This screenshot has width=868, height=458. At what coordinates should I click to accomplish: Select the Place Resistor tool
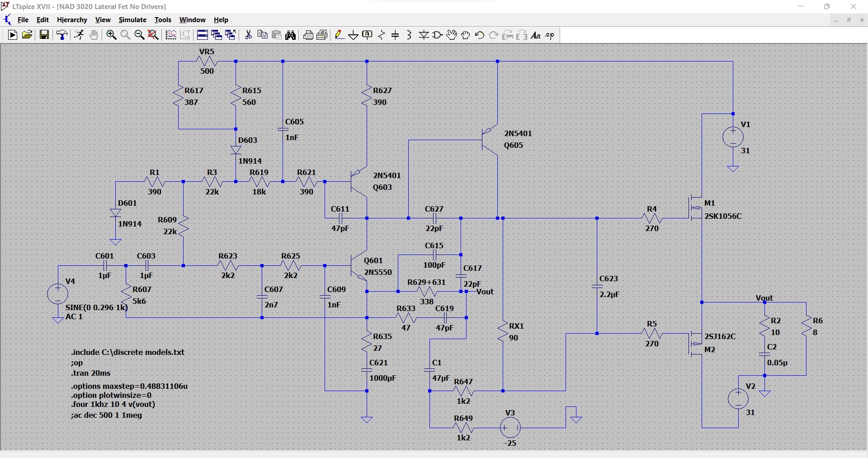(382, 35)
